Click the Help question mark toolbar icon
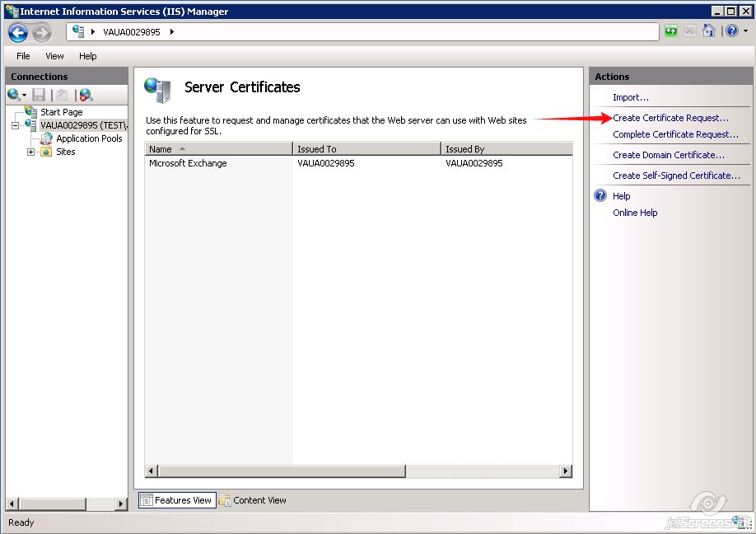 pos(730,31)
